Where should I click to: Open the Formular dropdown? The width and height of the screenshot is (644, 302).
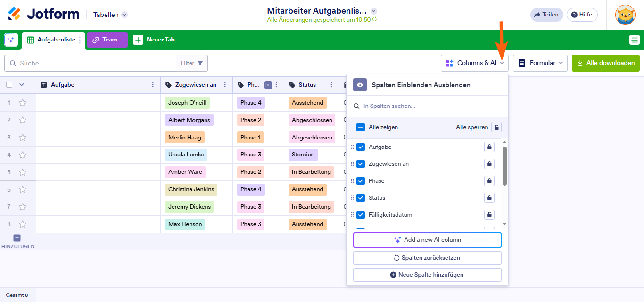coord(540,63)
